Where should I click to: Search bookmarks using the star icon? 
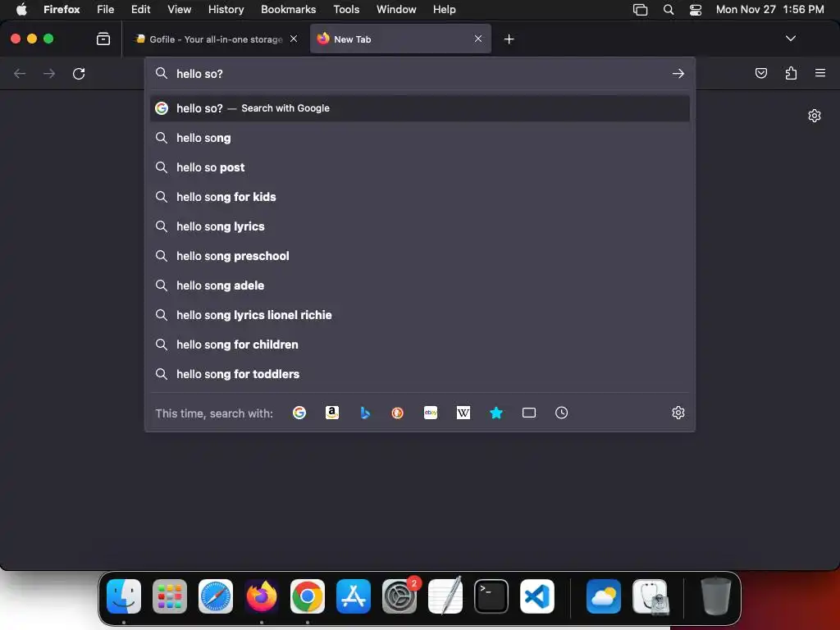pyautogui.click(x=496, y=413)
